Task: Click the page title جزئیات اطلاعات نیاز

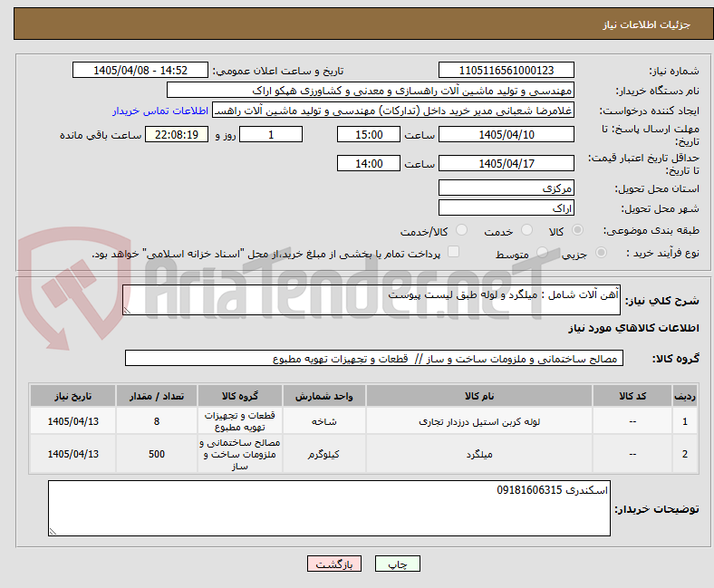Action: pos(647,24)
